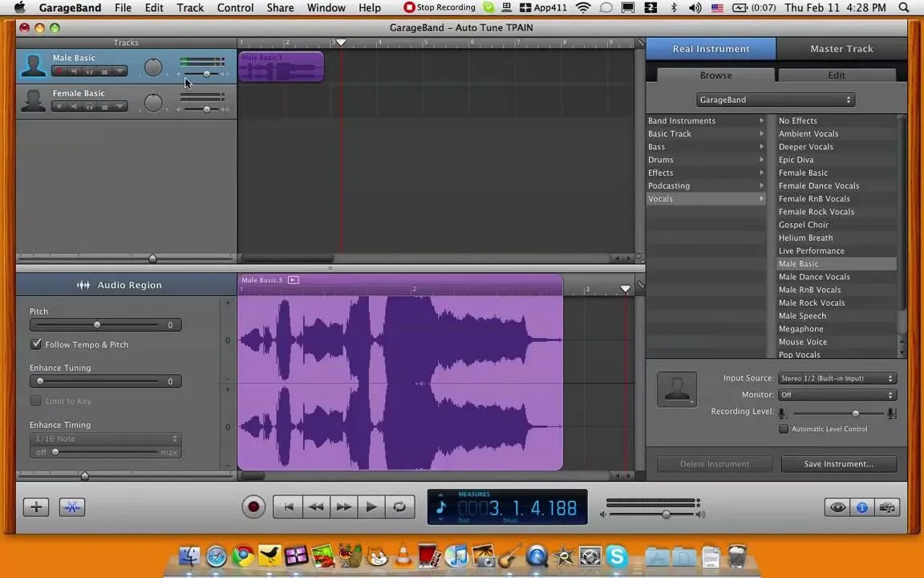Open the Edit tab in Track Info
924x578 pixels.
[837, 75]
